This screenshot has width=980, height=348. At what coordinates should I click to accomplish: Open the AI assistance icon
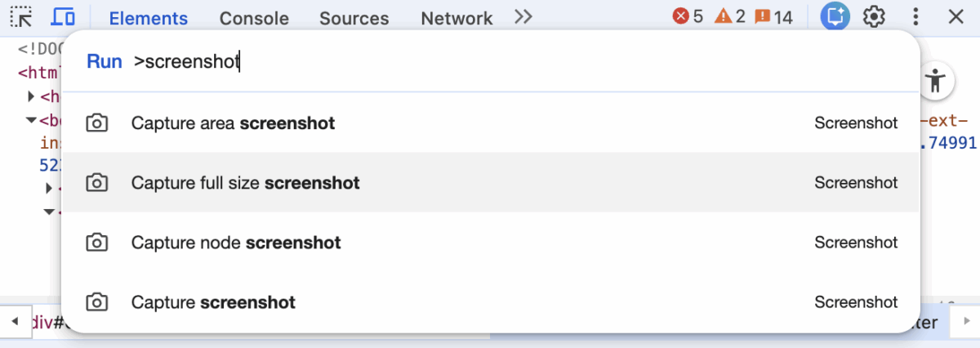(835, 16)
